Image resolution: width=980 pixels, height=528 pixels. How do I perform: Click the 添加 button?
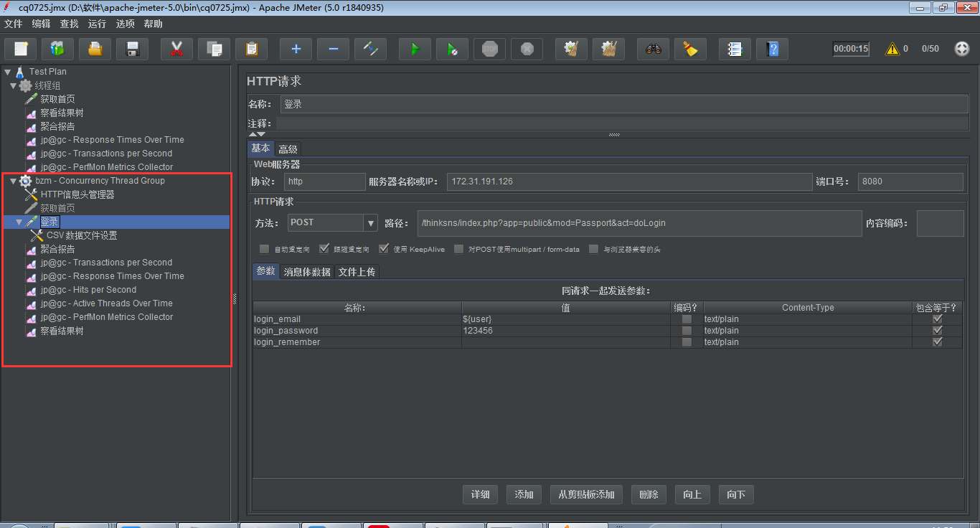pyautogui.click(x=524, y=494)
